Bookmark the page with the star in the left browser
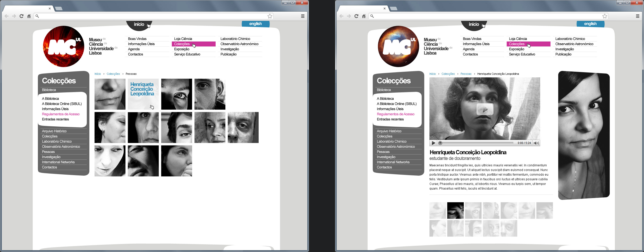The width and height of the screenshot is (644, 252). coord(270,16)
